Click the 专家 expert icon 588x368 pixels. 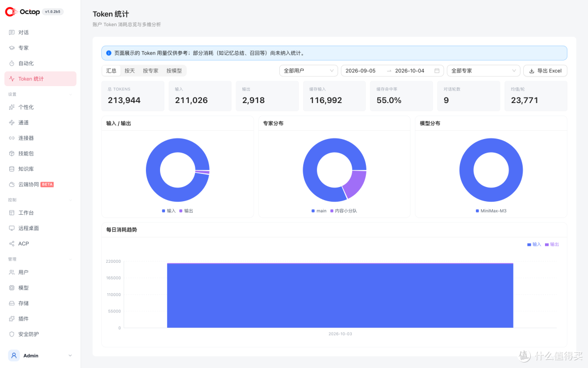coord(11,47)
